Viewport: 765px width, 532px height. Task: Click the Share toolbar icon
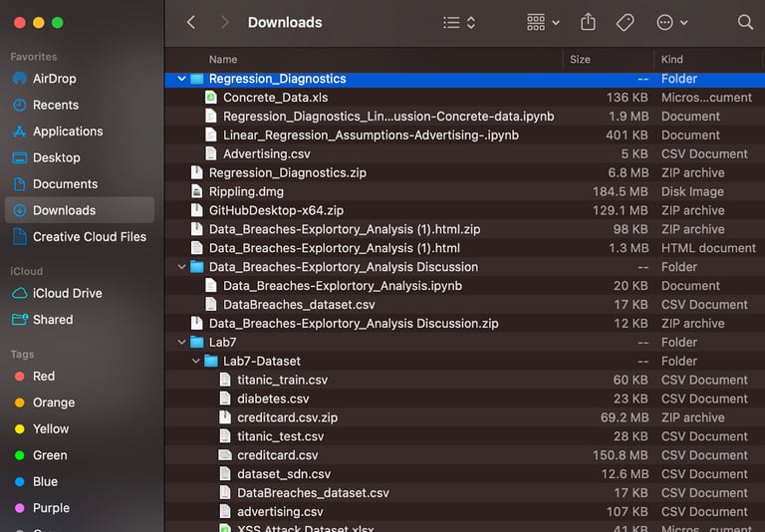(x=588, y=22)
